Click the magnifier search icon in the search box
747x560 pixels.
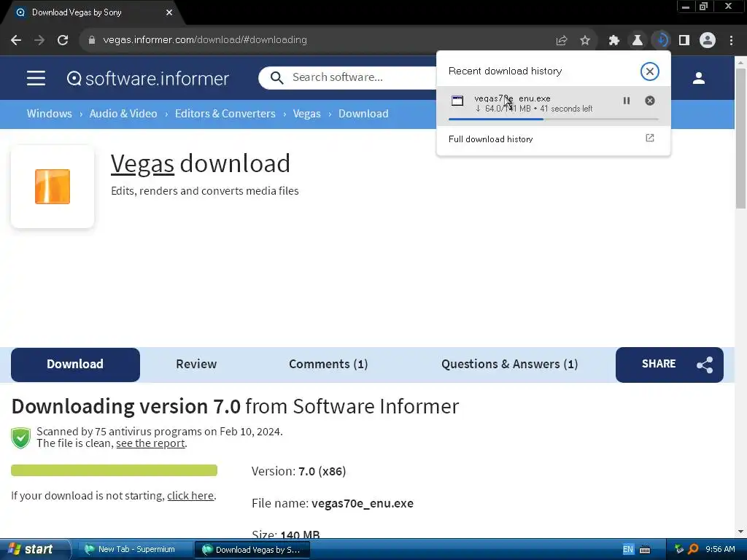point(276,77)
